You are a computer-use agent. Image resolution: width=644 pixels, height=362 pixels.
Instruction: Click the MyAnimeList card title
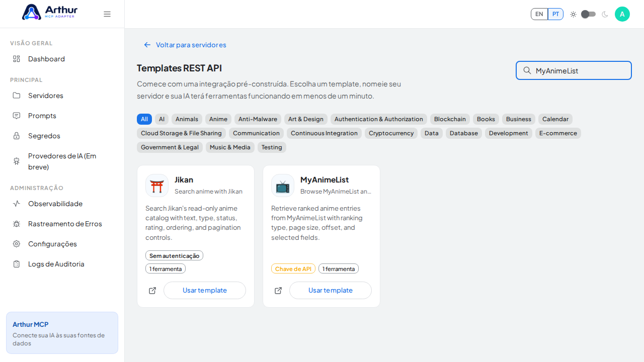325,179
